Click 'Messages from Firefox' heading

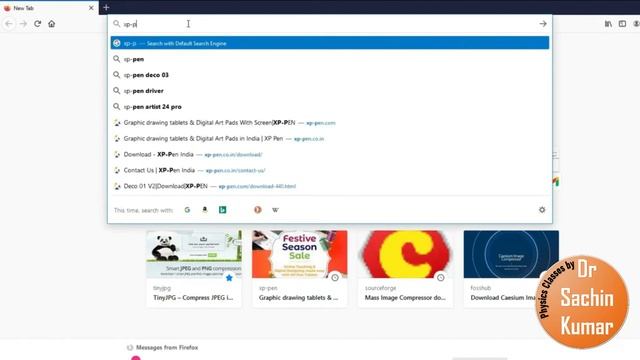(167, 348)
